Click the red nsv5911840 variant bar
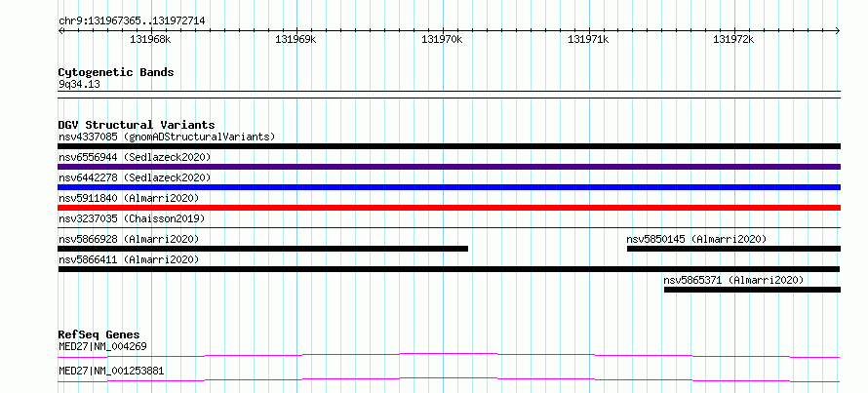 (x=449, y=208)
